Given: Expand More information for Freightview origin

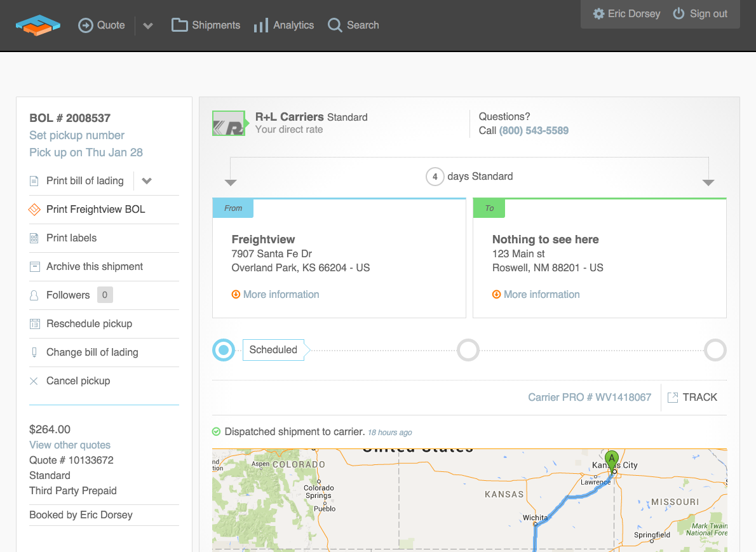Looking at the screenshot, I should coord(281,295).
